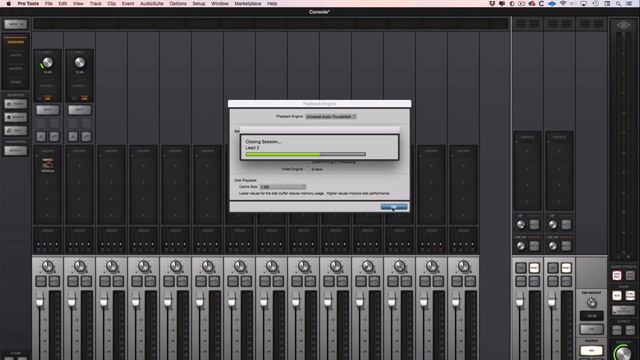
Task: Switch to Sends view in Console sidebar
Action: pyautogui.click(x=16, y=82)
